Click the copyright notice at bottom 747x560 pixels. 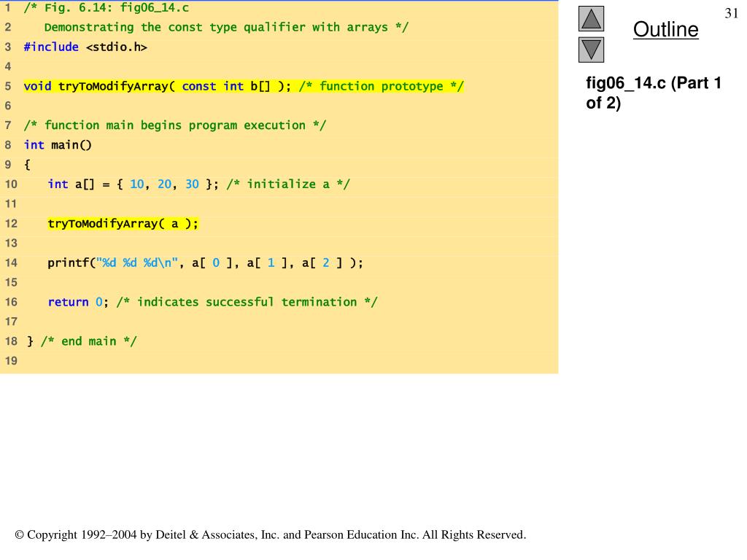[x=271, y=534]
